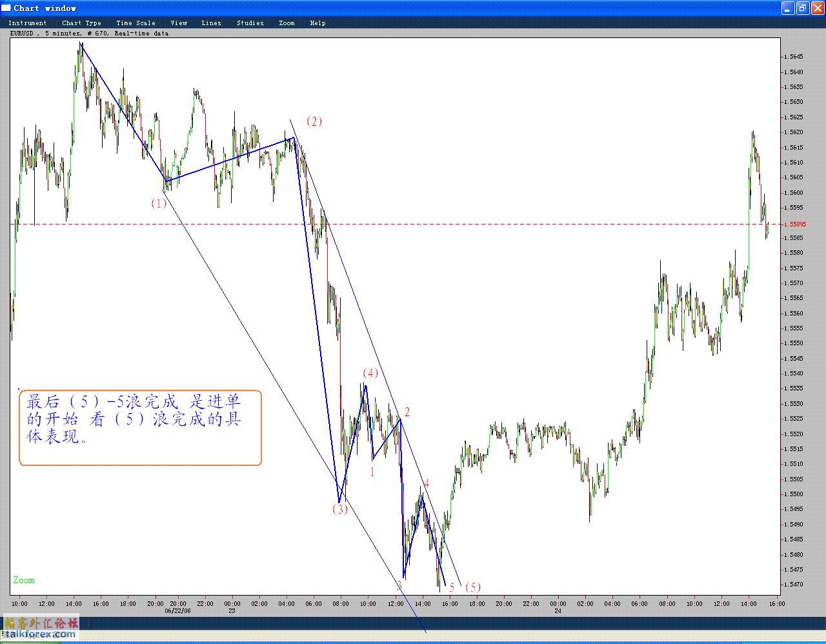Viewport: 826px width, 644px height.
Task: Click the 1.5600 price axis value
Action: tap(794, 192)
